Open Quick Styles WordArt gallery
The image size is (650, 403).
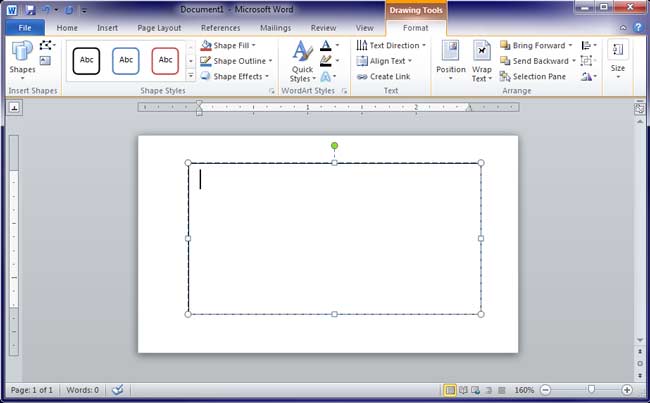pos(303,62)
